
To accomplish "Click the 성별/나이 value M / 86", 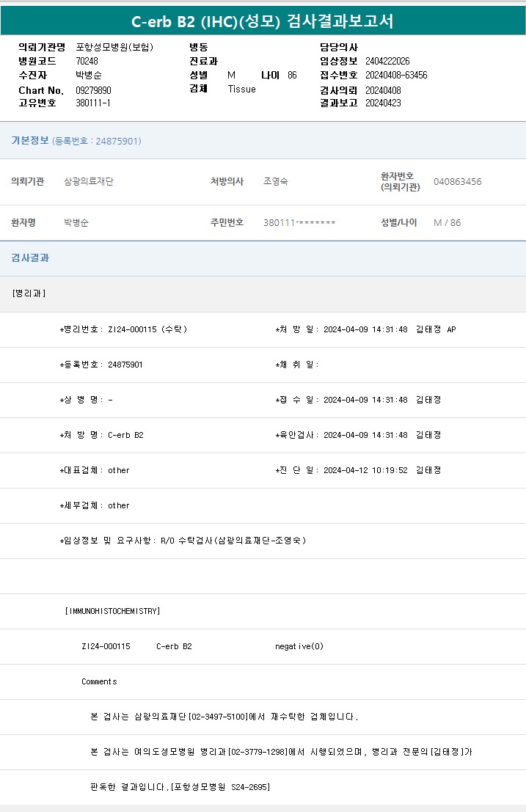I will [x=447, y=222].
